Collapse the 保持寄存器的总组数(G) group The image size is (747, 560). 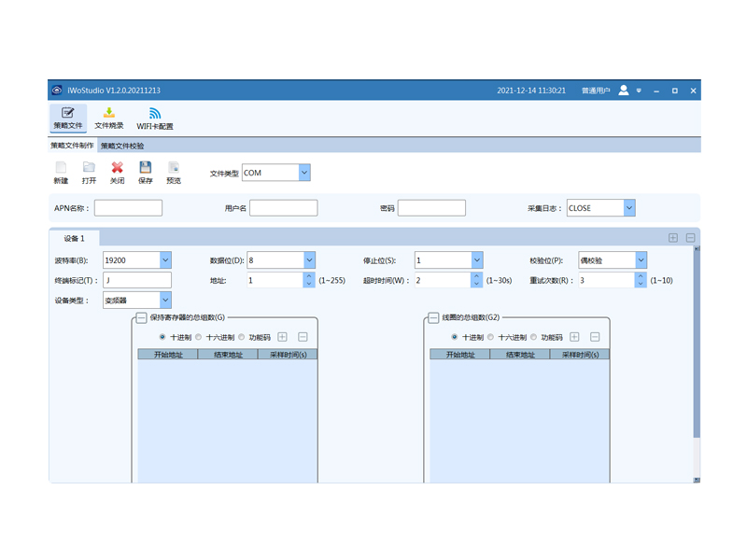click(x=142, y=317)
